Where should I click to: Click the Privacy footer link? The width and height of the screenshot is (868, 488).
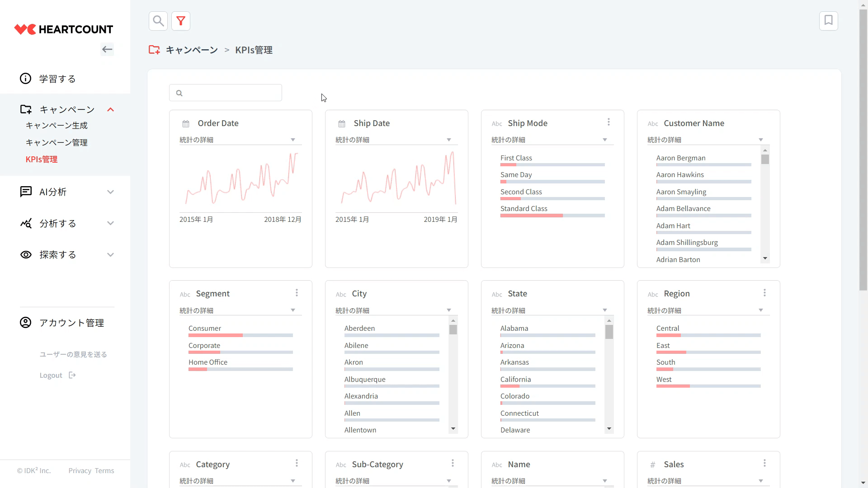(x=80, y=471)
